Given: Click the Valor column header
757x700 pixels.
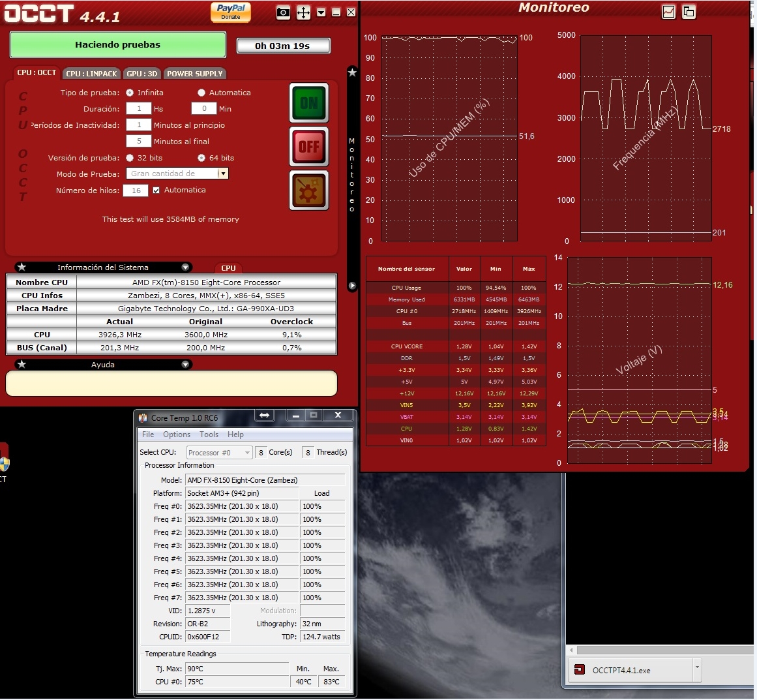Looking at the screenshot, I should 464,269.
